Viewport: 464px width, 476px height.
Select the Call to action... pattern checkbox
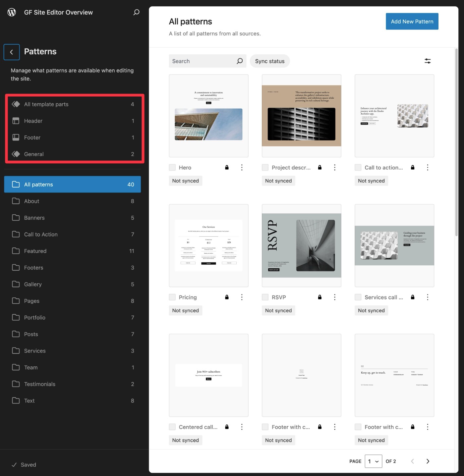click(358, 168)
